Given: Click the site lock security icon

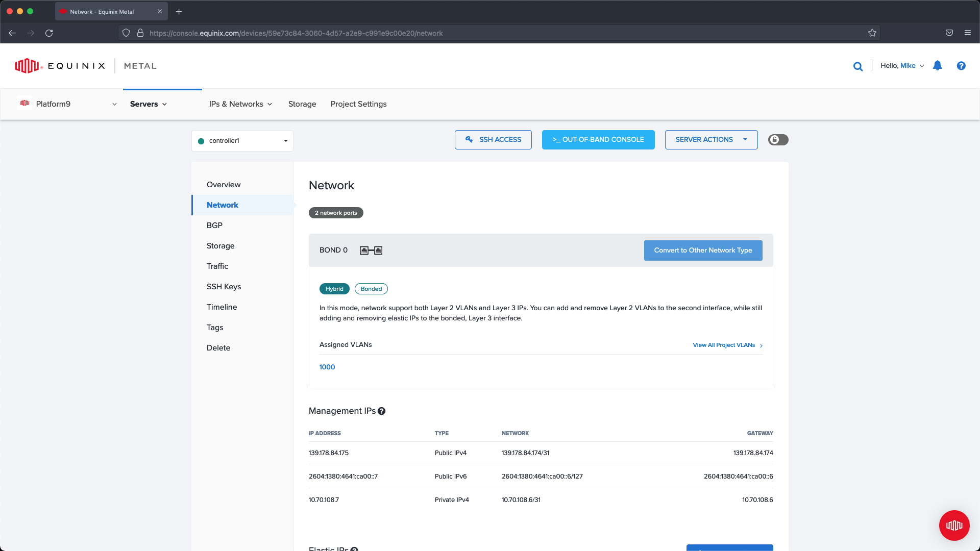Looking at the screenshot, I should click(140, 33).
